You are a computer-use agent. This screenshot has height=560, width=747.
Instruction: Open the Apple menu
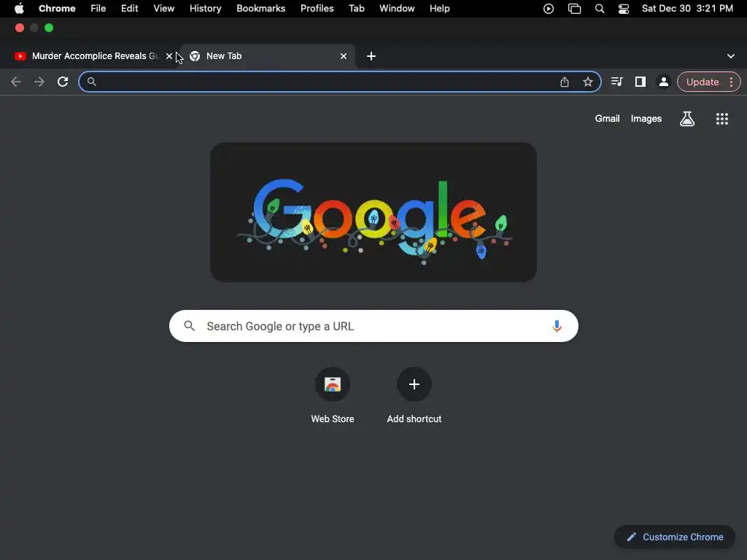[19, 9]
